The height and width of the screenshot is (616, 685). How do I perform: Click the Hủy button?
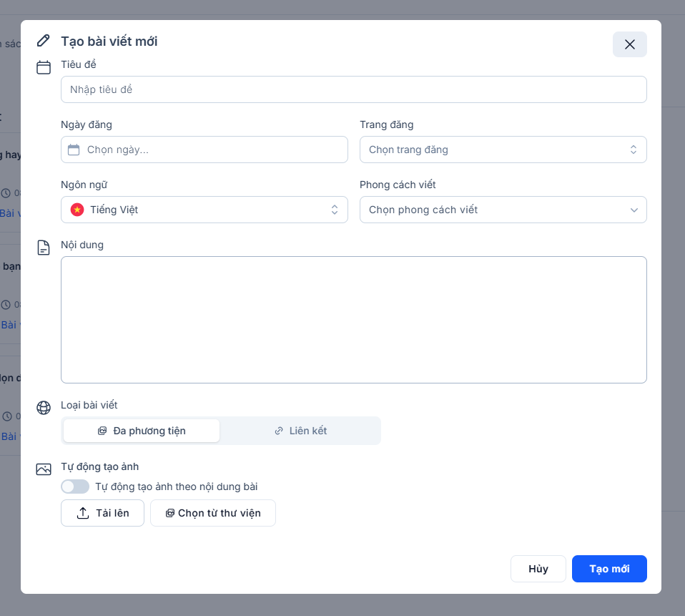click(538, 569)
